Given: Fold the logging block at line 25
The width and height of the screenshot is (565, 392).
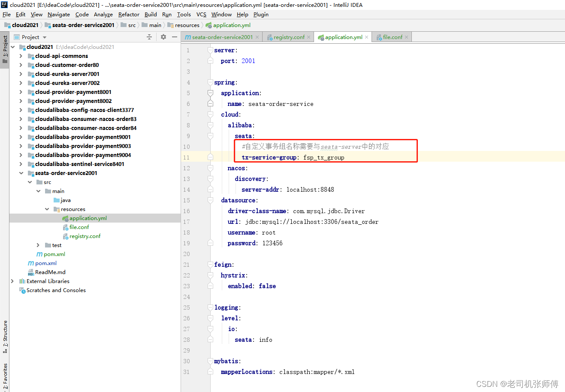Looking at the screenshot, I should point(210,308).
